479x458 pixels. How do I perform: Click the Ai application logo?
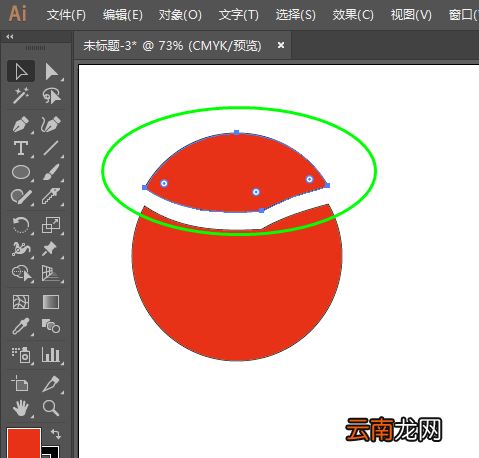click(x=18, y=14)
